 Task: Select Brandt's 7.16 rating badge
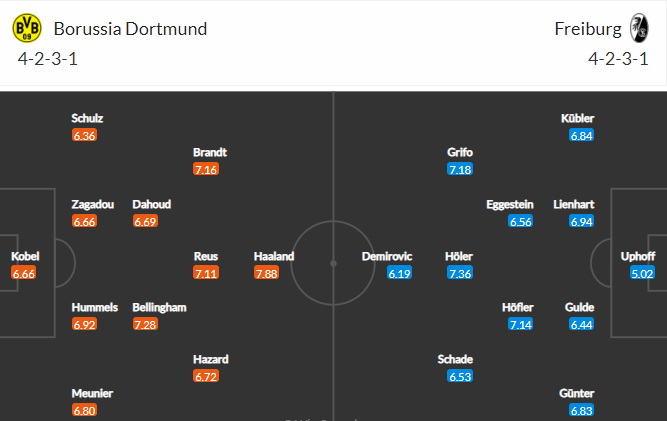[206, 169]
